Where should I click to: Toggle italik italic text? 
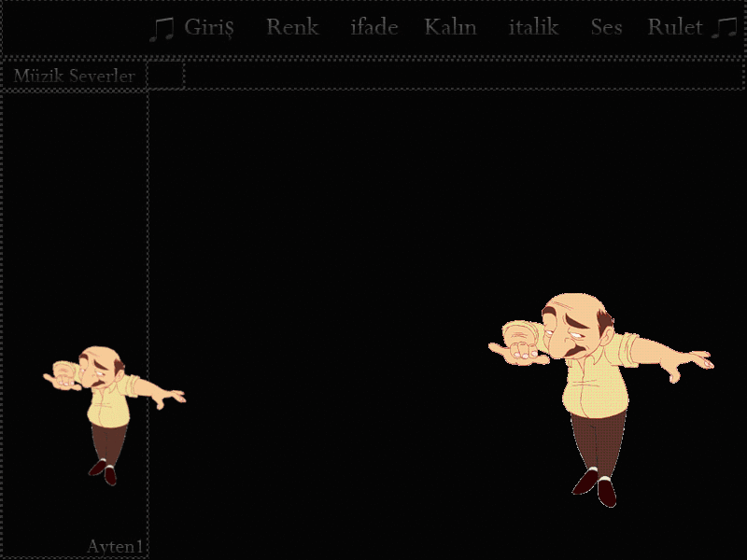tap(533, 27)
